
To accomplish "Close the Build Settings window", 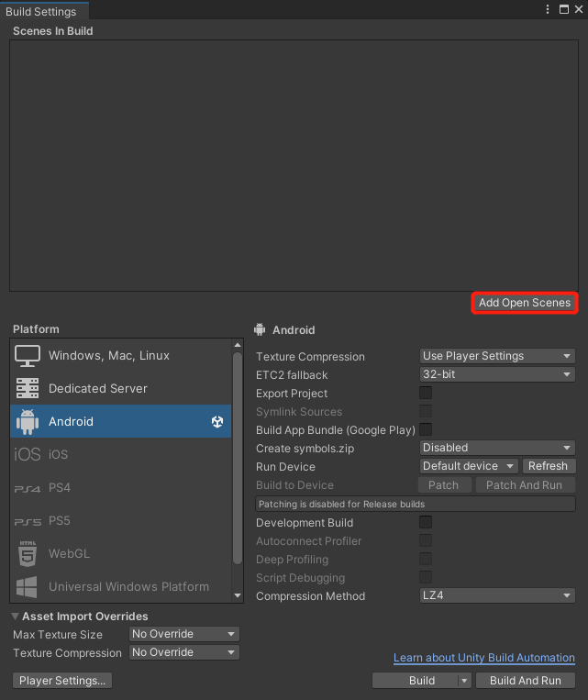I will 579,9.
